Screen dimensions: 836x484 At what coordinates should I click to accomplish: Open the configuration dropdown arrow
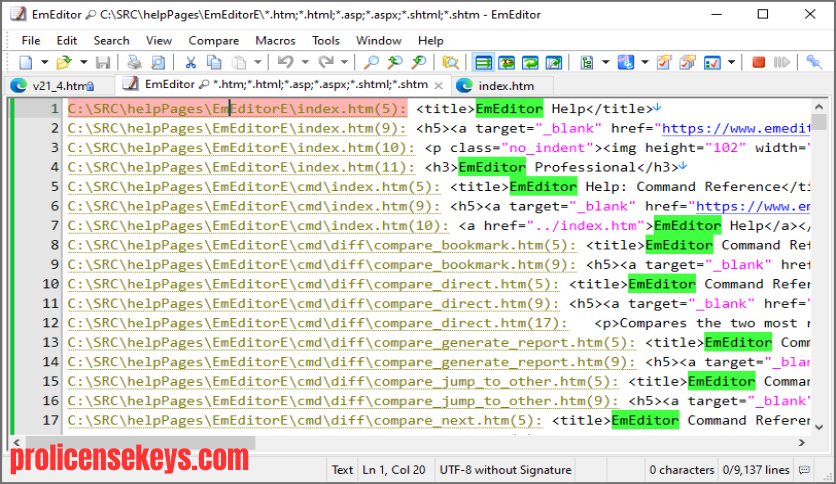645,62
